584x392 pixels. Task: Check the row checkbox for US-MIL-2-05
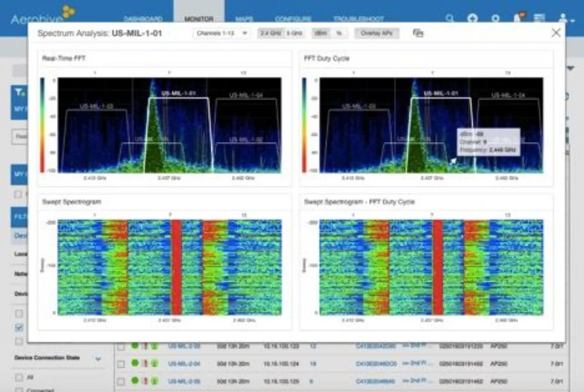pyautogui.click(x=121, y=381)
